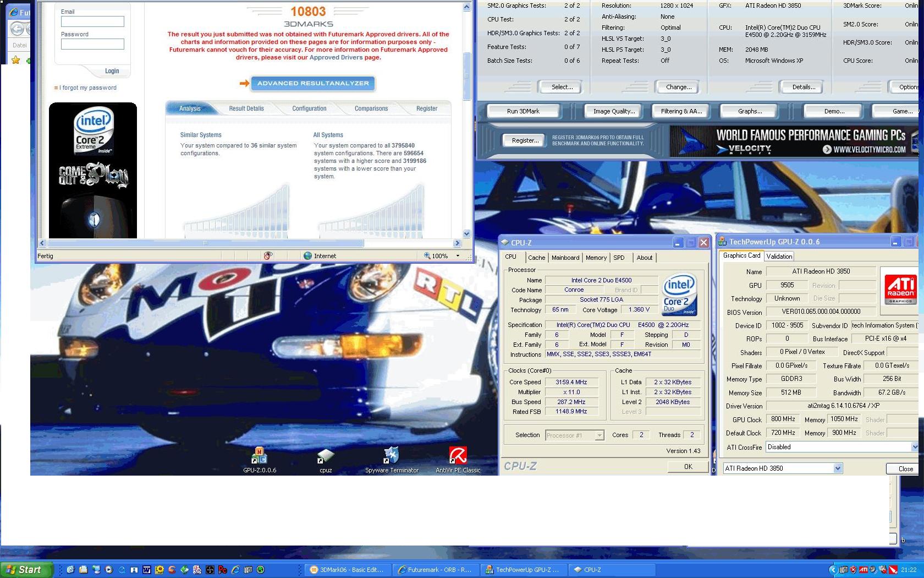Click the Demo button in 3DMark
This screenshot has height=578, width=924.
[x=834, y=111]
